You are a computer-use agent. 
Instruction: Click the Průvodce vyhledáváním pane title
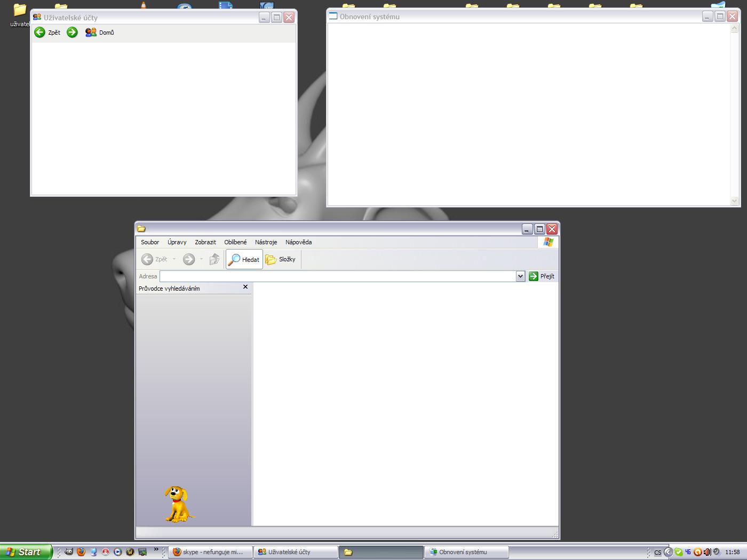169,289
